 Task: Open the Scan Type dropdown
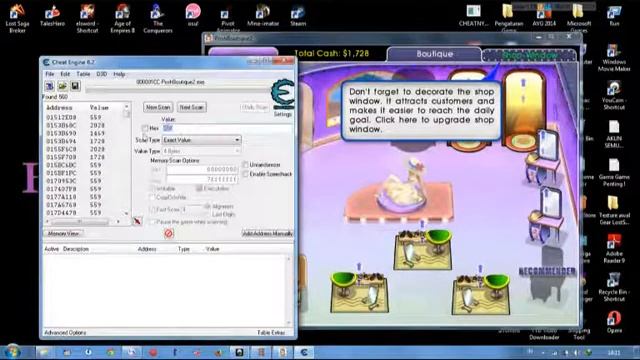[202, 140]
